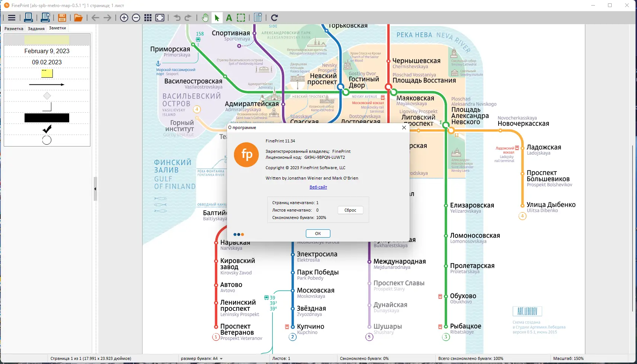This screenshot has height=364, width=637.
Task: Maximize the FinePrint window
Action: (610, 5)
